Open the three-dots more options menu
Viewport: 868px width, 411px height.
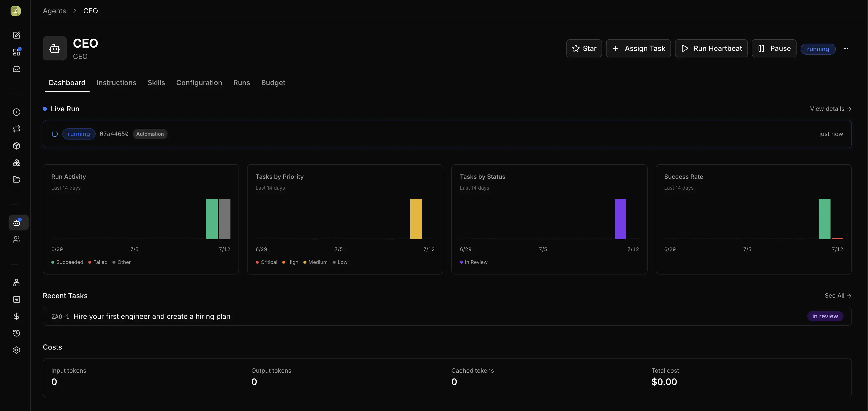[x=846, y=48]
